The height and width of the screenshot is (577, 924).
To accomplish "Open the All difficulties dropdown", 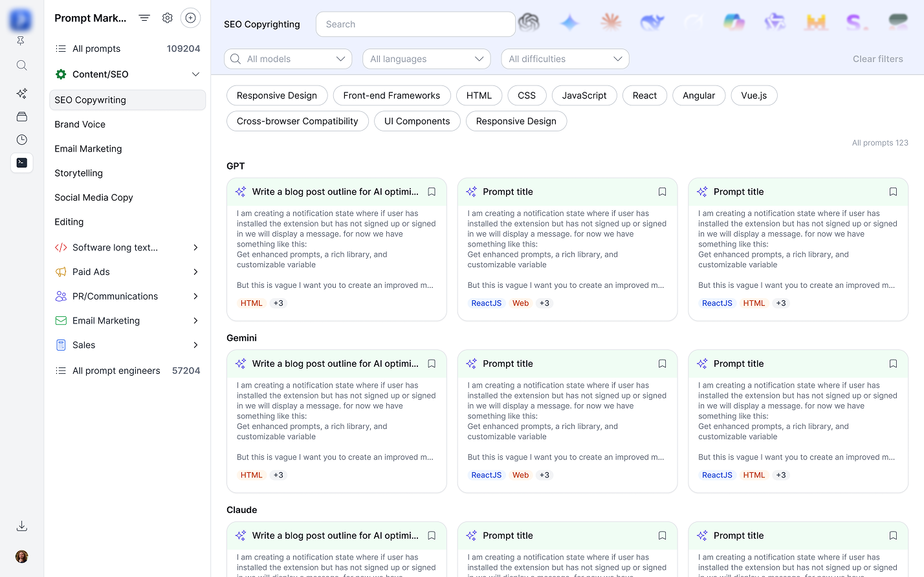I will click(x=565, y=59).
